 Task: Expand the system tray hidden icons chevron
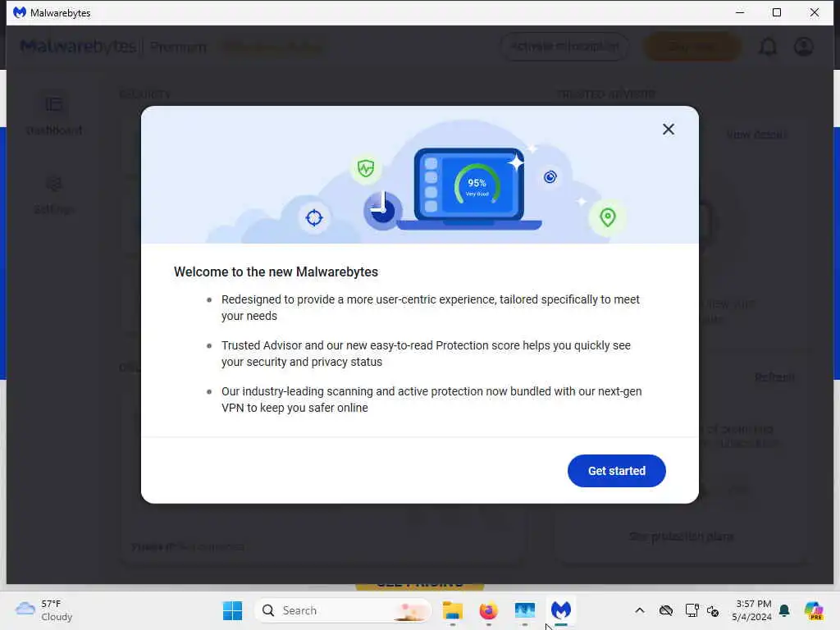(640, 610)
